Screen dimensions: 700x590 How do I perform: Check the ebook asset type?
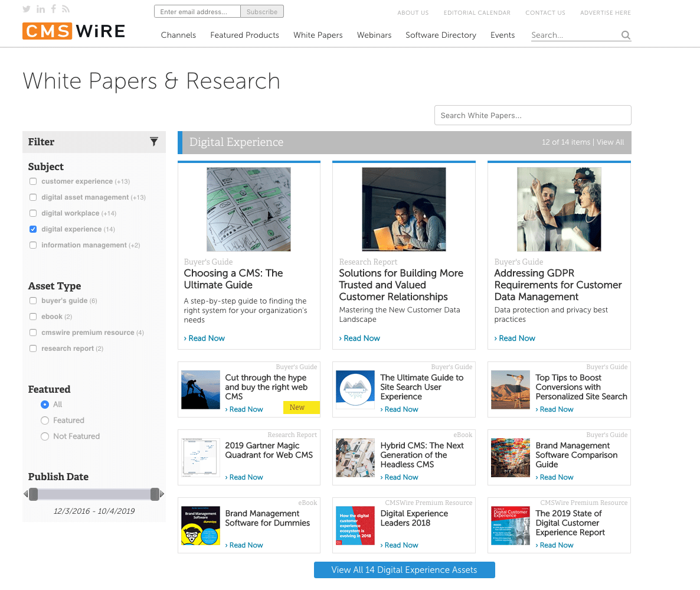[33, 317]
